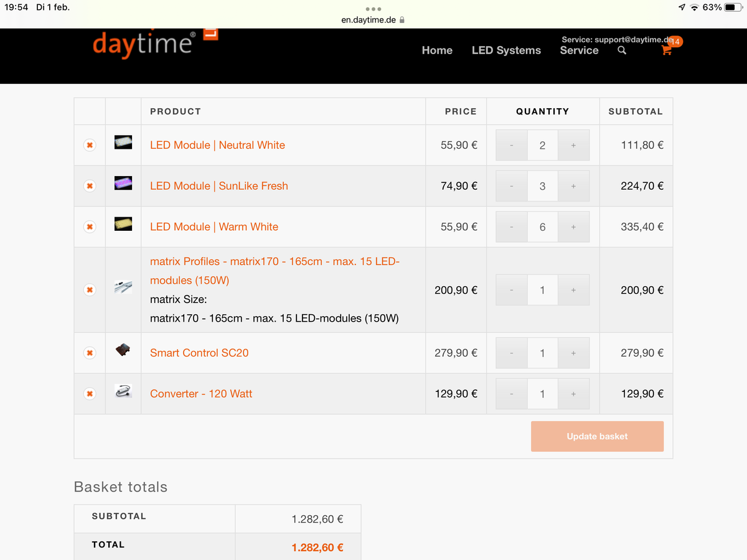
Task: Remove Converter 120 Watt from basket
Action: tap(90, 394)
